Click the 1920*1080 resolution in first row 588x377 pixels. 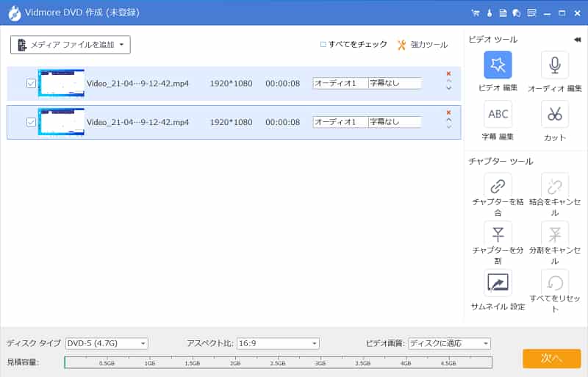click(x=231, y=83)
